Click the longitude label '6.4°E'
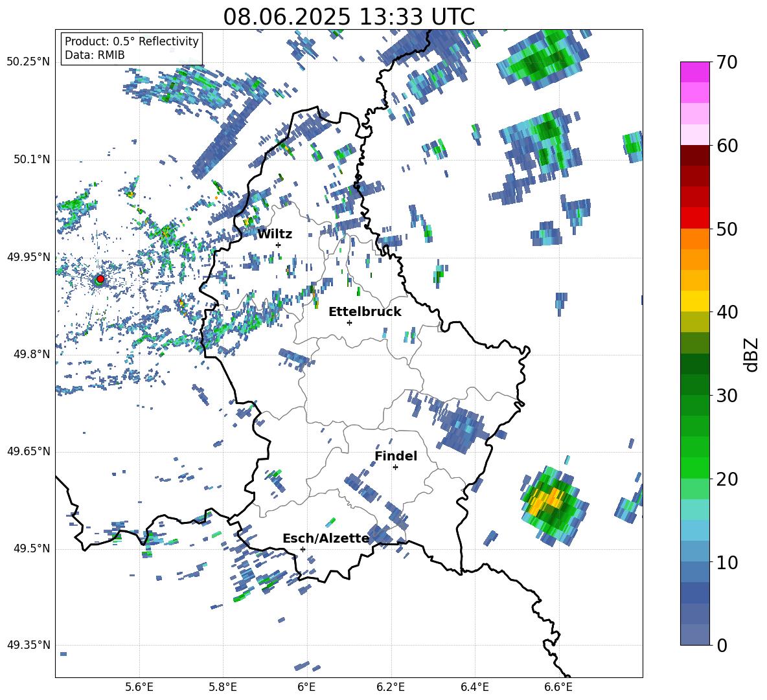The width and height of the screenshot is (767, 700). tap(474, 687)
